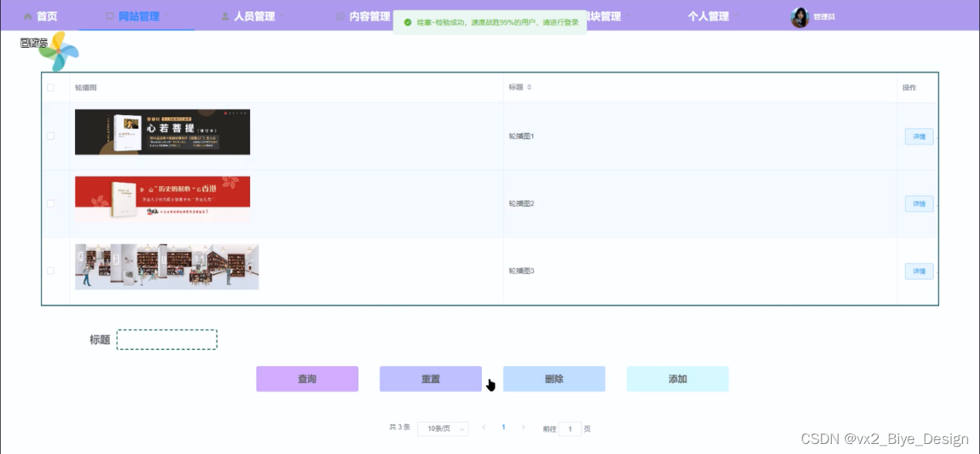Click the colorful pinwheel logo

[59, 52]
